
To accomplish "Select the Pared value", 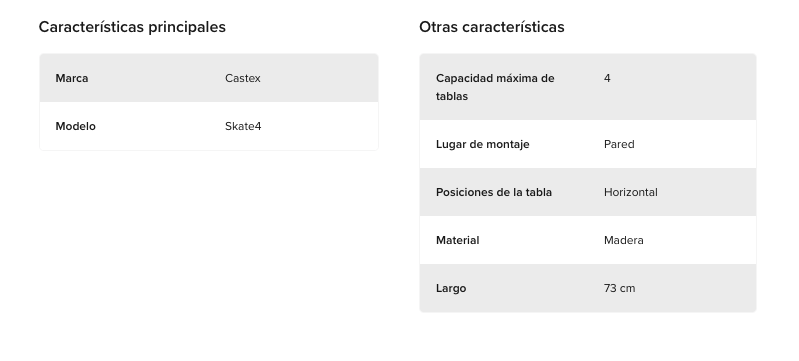I will click(x=619, y=144).
